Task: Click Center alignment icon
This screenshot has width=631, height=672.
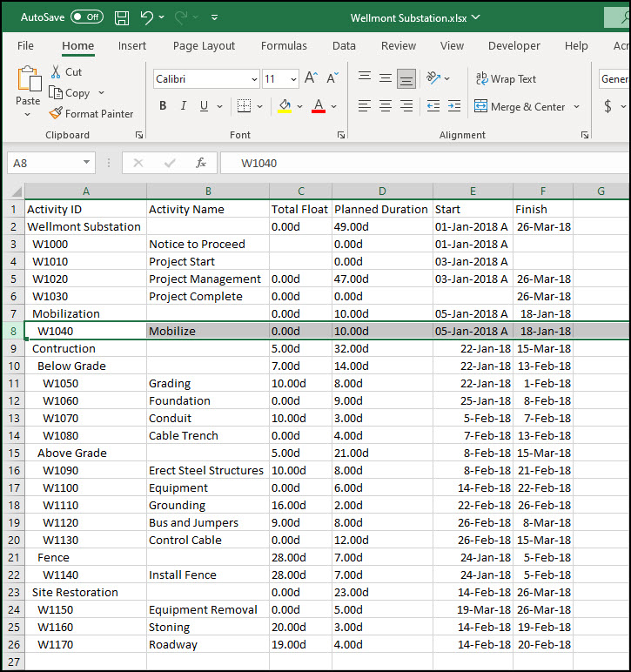Action: [386, 106]
